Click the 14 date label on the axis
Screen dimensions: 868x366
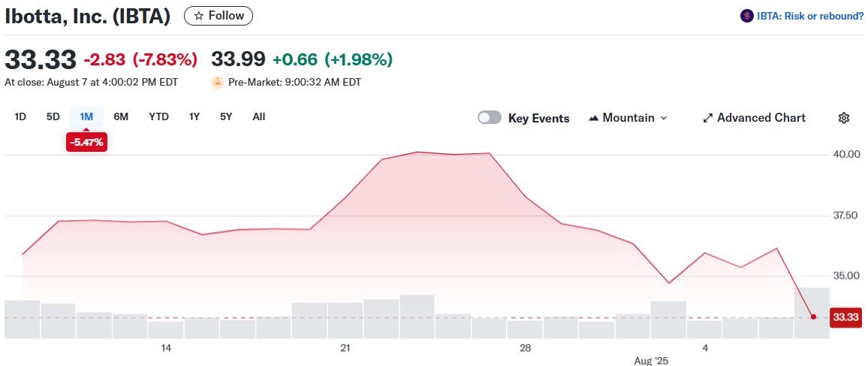[165, 348]
